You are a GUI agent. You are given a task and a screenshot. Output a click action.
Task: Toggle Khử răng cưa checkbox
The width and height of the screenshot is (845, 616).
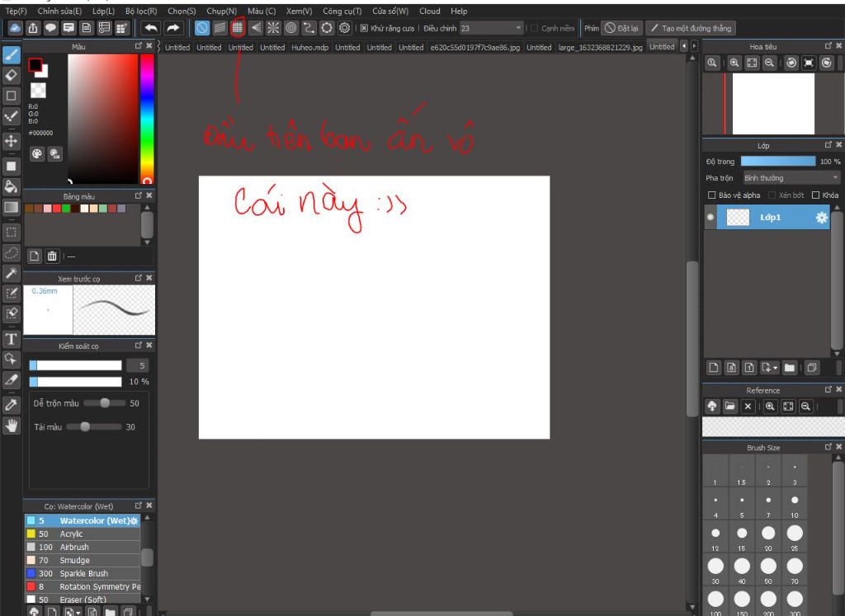pyautogui.click(x=364, y=28)
